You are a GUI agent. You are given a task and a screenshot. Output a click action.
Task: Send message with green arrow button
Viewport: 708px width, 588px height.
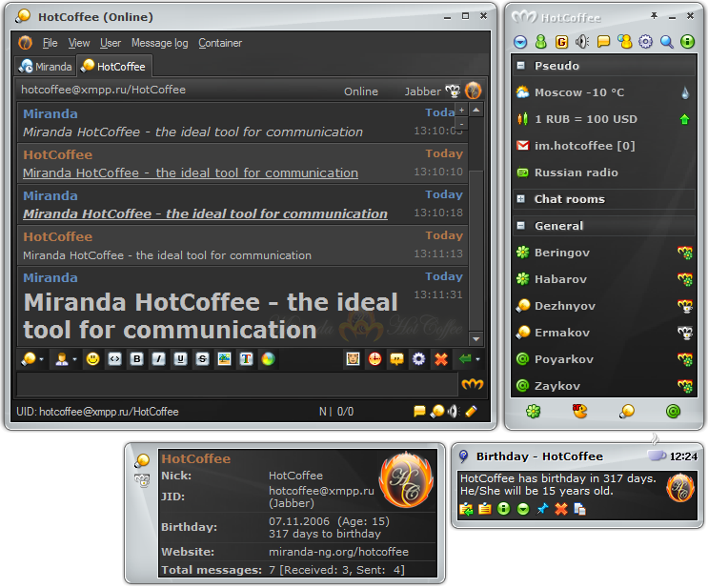[465, 359]
